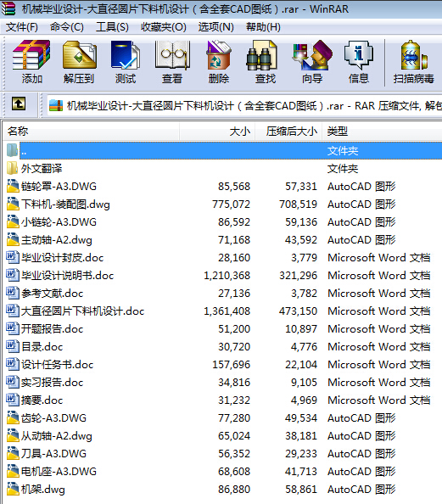442x504 pixels.
Task: Click the 文件夹 type of 外文翻译 row
Action: (x=343, y=168)
